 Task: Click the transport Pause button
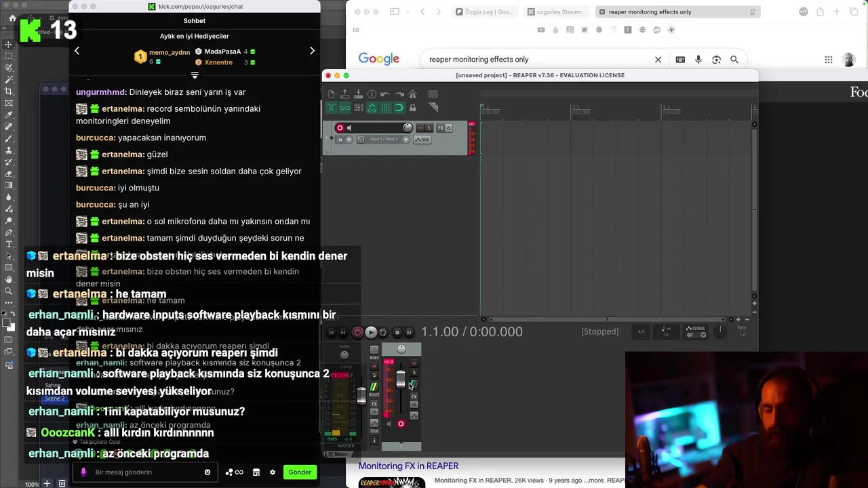[x=409, y=332]
